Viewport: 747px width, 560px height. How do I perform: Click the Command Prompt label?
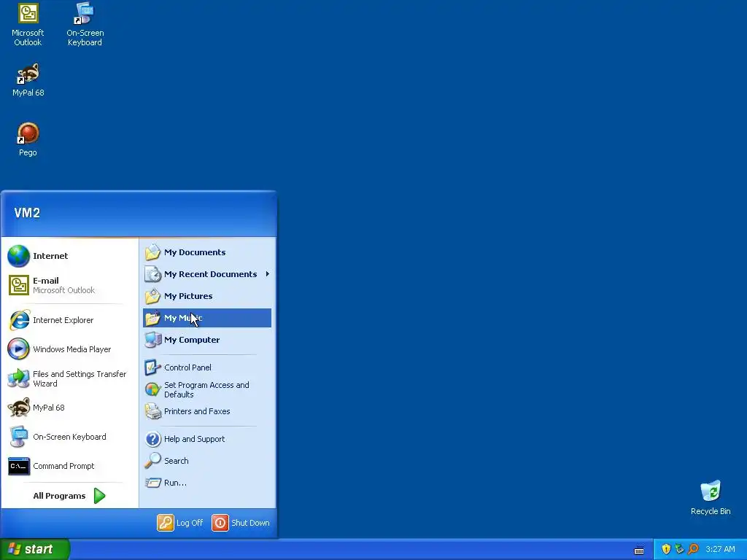pos(63,466)
